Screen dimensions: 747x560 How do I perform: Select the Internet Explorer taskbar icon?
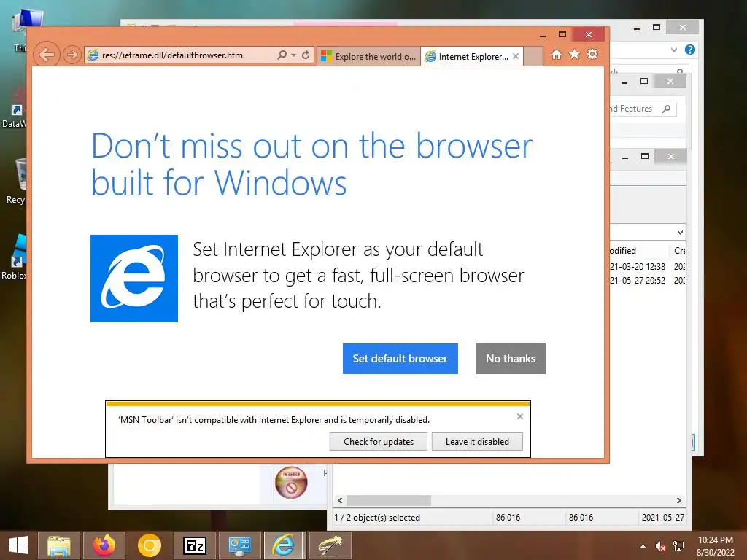click(284, 545)
